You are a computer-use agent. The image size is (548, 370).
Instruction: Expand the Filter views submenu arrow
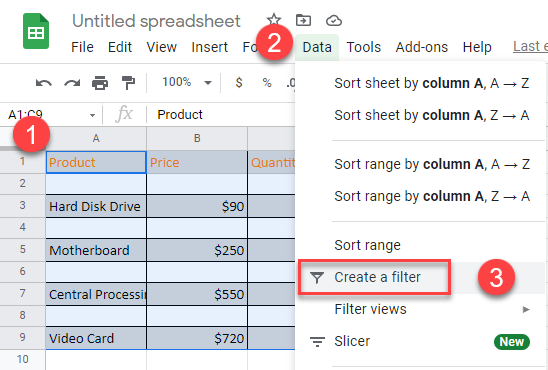(x=526, y=309)
